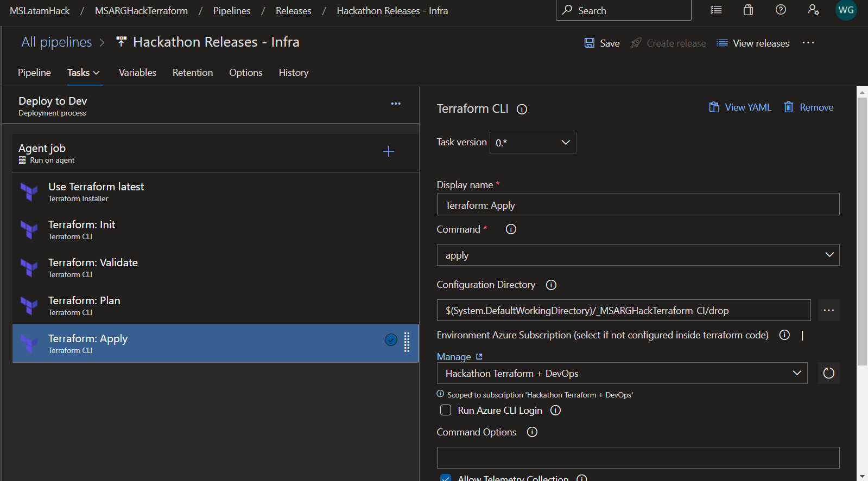Select Deploy to Dev deployment process
868x481 pixels.
[211, 105]
